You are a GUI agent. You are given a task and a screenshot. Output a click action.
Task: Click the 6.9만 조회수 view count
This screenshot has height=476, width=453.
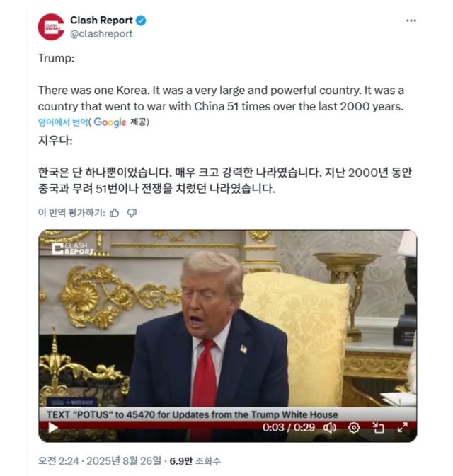(195, 461)
